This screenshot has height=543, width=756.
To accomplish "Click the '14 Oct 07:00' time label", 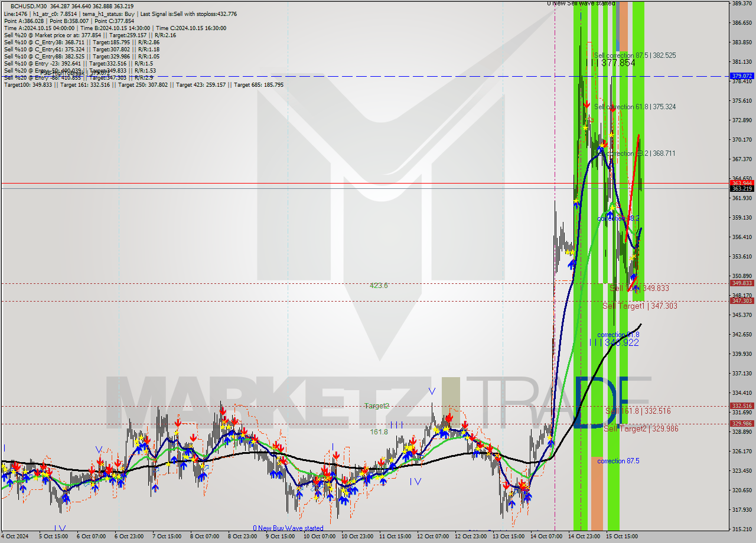I will (546, 537).
